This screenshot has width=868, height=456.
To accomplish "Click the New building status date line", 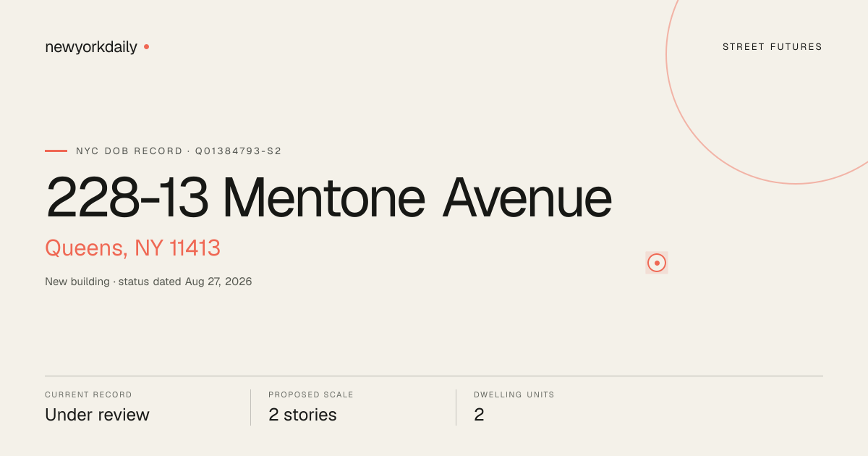I will 148,282.
